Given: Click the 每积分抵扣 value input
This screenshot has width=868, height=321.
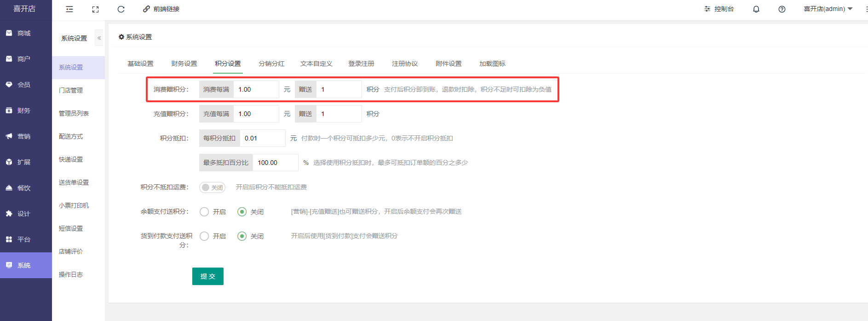Looking at the screenshot, I should click(x=263, y=138).
